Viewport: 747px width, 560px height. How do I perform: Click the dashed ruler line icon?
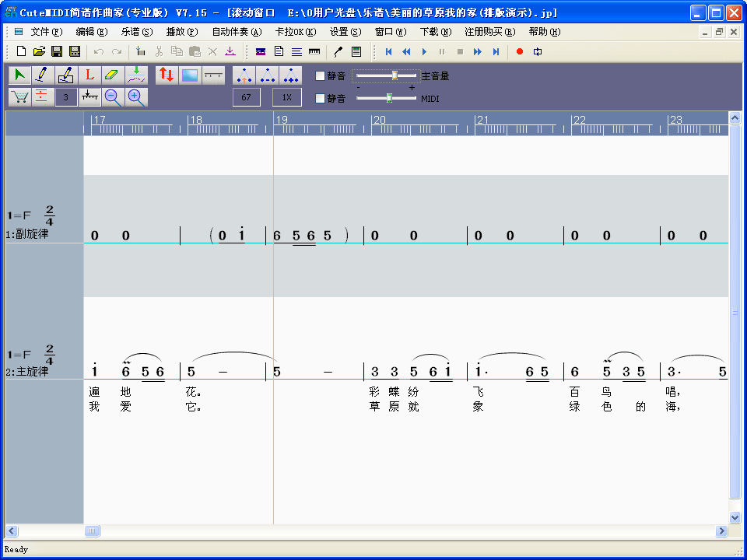click(213, 75)
